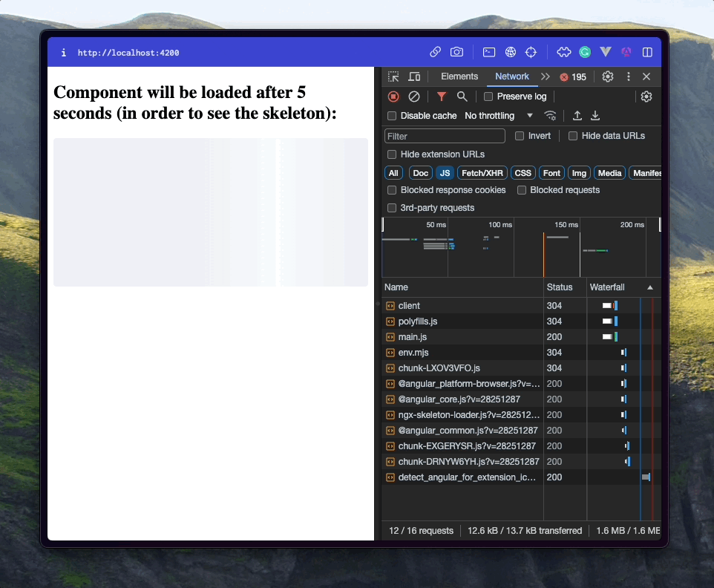The height and width of the screenshot is (588, 714).
Task: Select the Media filter type
Action: pos(609,173)
